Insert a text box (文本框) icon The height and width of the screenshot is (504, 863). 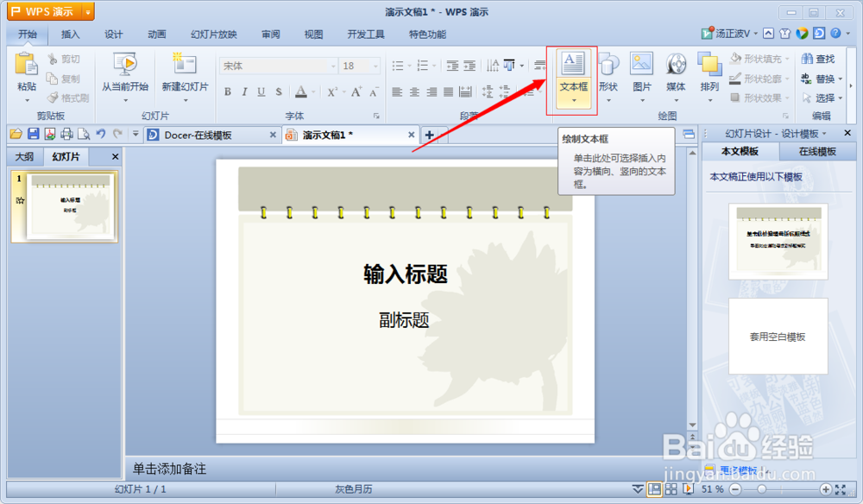(x=574, y=64)
